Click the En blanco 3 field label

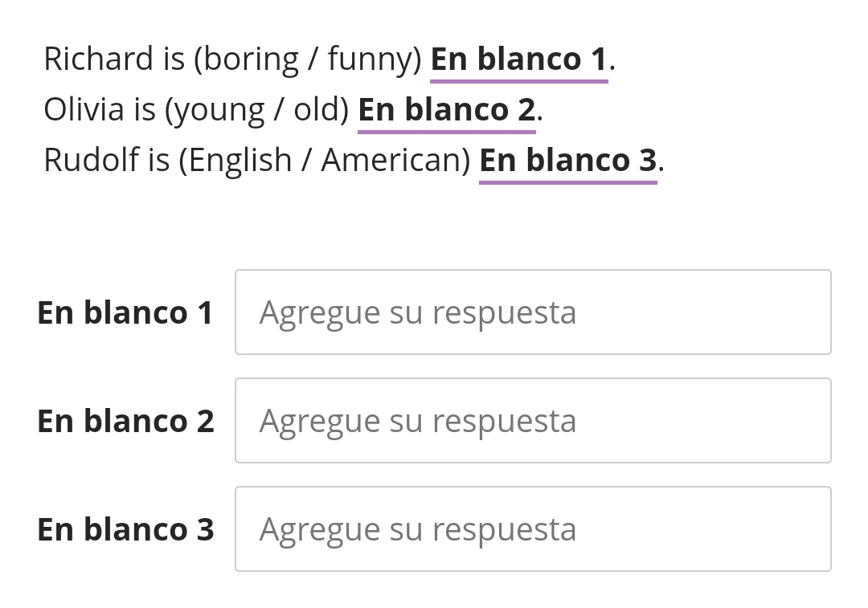(x=125, y=529)
